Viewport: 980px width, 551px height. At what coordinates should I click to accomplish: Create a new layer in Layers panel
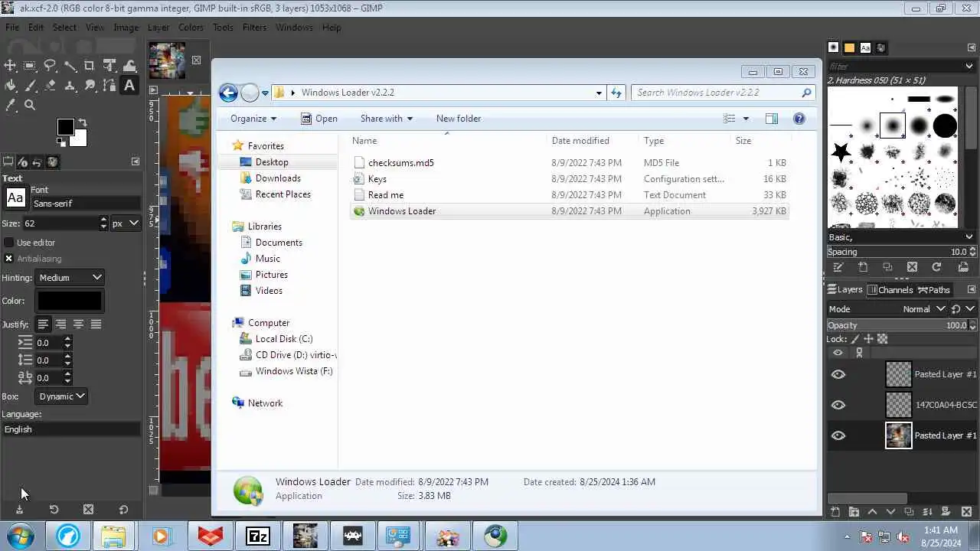pos(835,512)
